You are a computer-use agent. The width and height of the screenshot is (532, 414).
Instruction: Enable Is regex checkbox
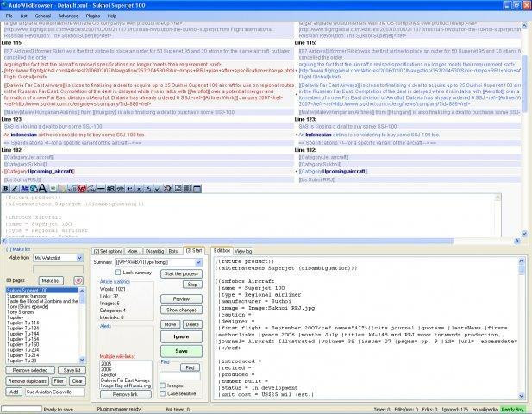(162, 386)
